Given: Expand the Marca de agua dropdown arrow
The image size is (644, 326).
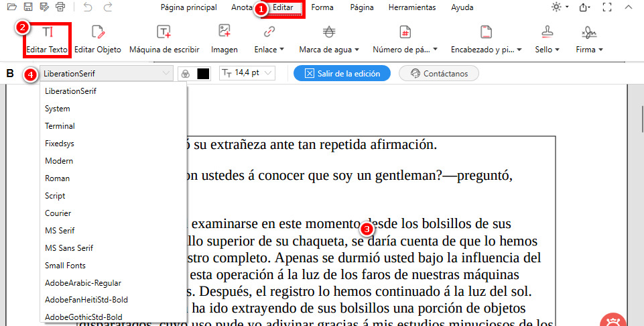Looking at the screenshot, I should [x=357, y=50].
